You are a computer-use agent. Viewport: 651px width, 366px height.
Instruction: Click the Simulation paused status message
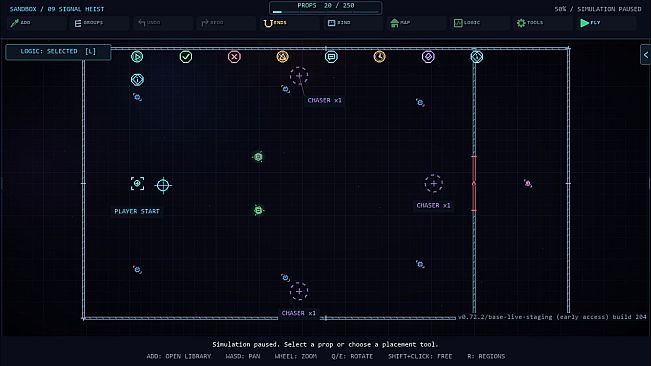[x=326, y=344]
